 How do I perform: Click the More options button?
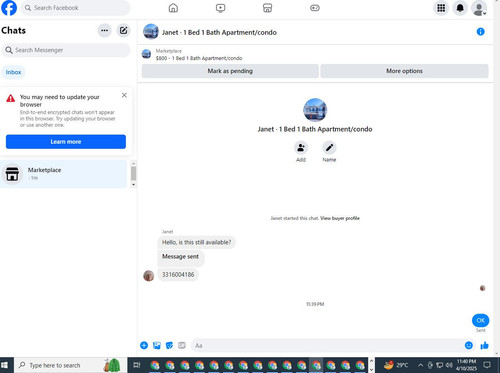point(404,71)
